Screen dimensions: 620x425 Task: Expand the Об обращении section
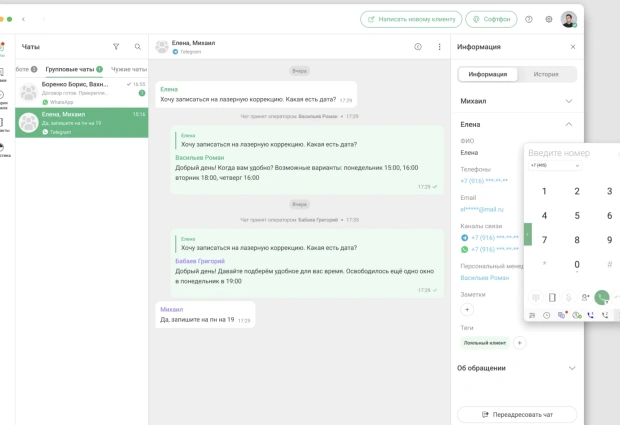coord(571,368)
